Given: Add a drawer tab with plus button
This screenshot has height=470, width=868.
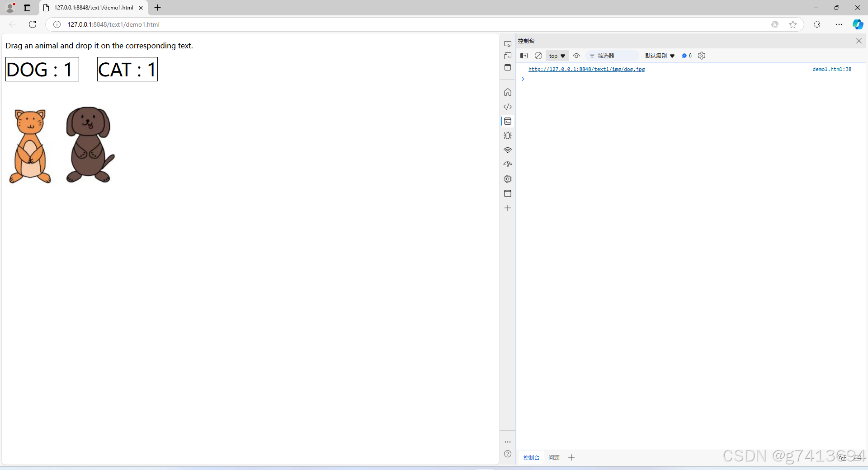Looking at the screenshot, I should 571,457.
